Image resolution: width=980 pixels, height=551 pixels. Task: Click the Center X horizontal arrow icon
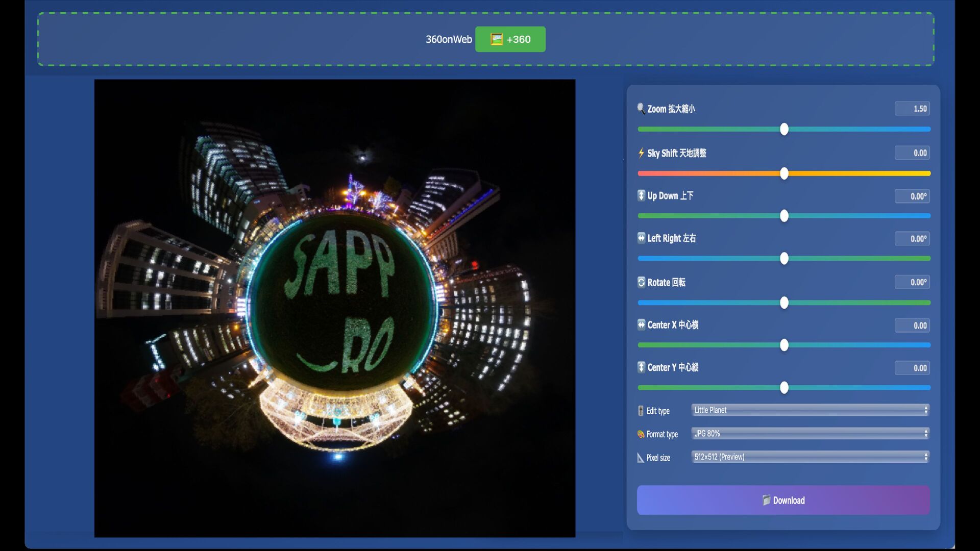641,324
